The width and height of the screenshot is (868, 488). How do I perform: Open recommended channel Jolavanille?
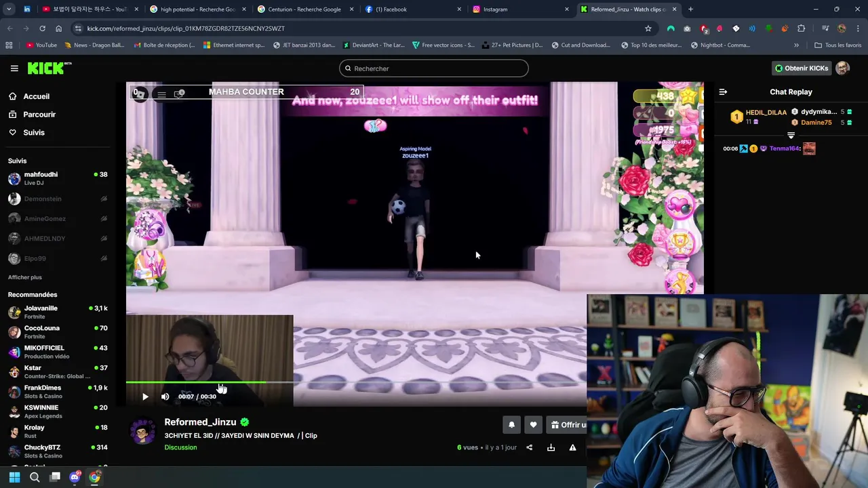(x=58, y=312)
